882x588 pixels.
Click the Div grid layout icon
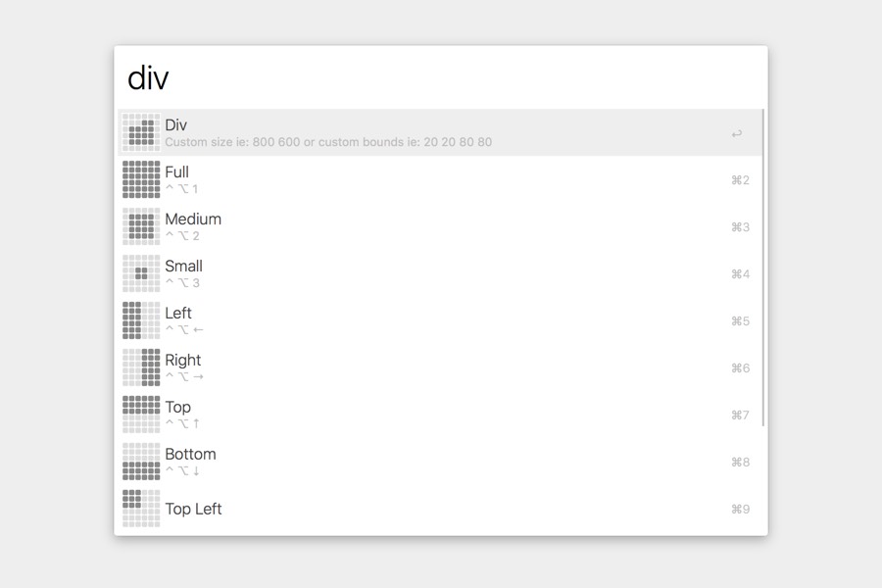(x=141, y=132)
